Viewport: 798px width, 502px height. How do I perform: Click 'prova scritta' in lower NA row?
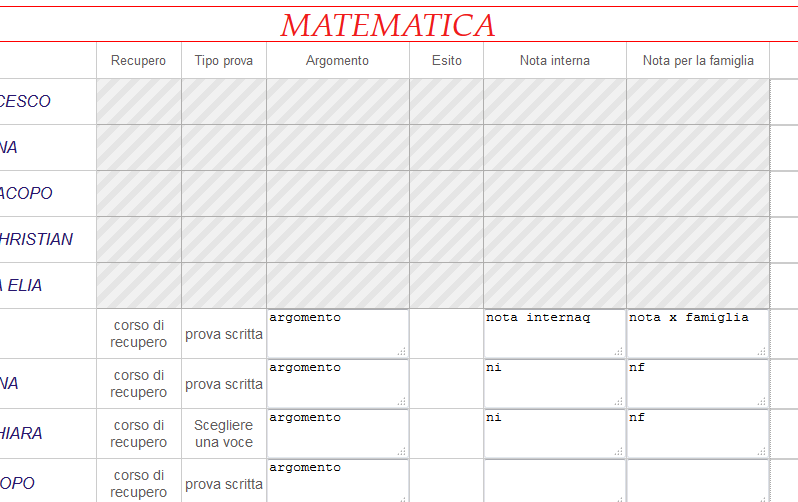point(224,384)
